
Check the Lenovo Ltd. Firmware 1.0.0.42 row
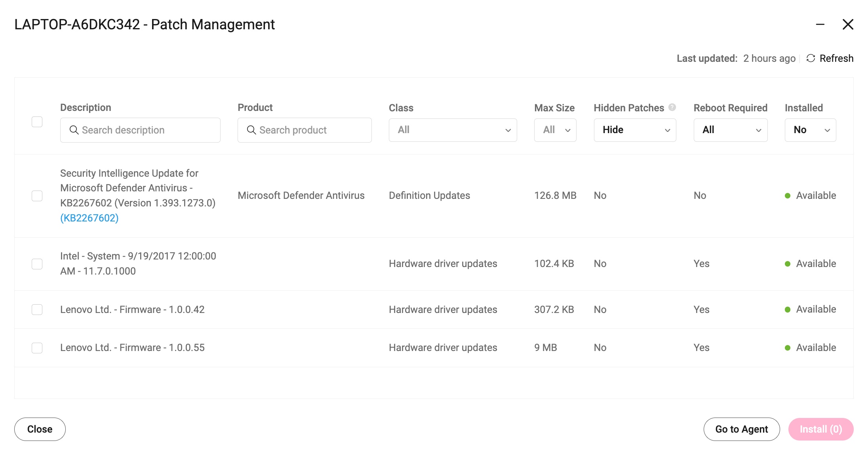(37, 309)
